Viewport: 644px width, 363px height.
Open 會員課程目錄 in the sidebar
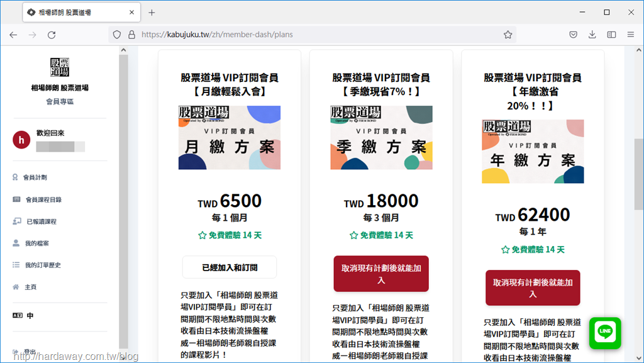43,199
